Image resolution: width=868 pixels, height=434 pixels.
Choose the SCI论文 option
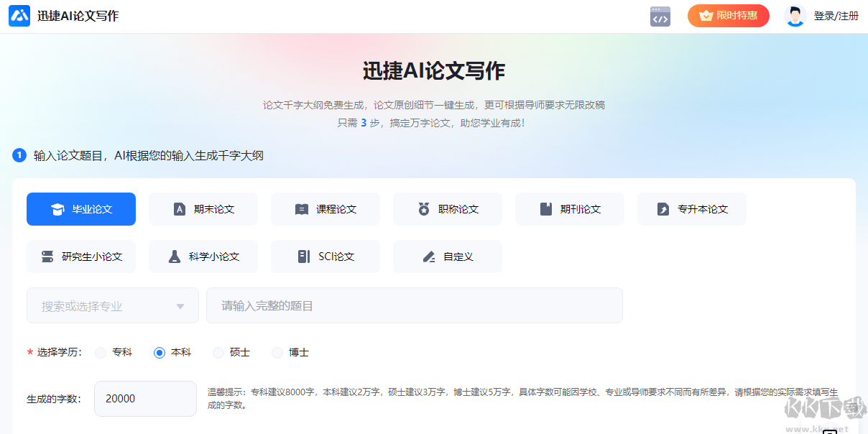(325, 257)
